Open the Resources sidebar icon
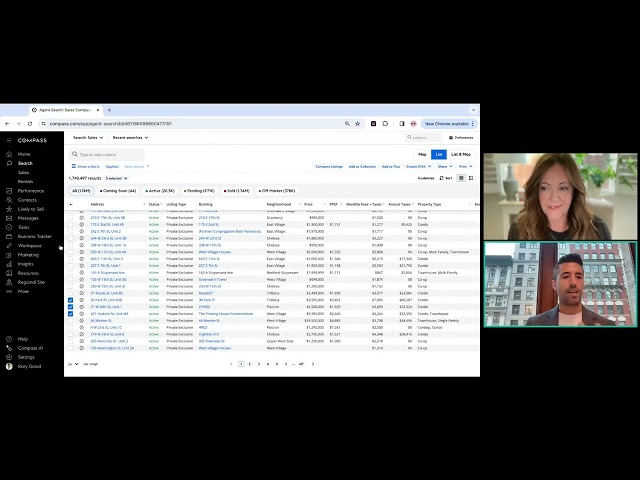Screen dimensions: 640x480 (9, 273)
